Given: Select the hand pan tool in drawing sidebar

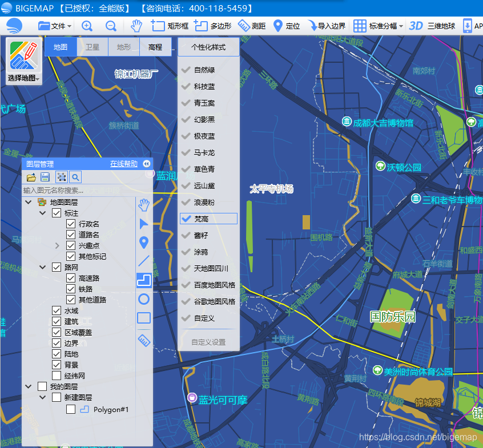Looking at the screenshot, I should [144, 205].
